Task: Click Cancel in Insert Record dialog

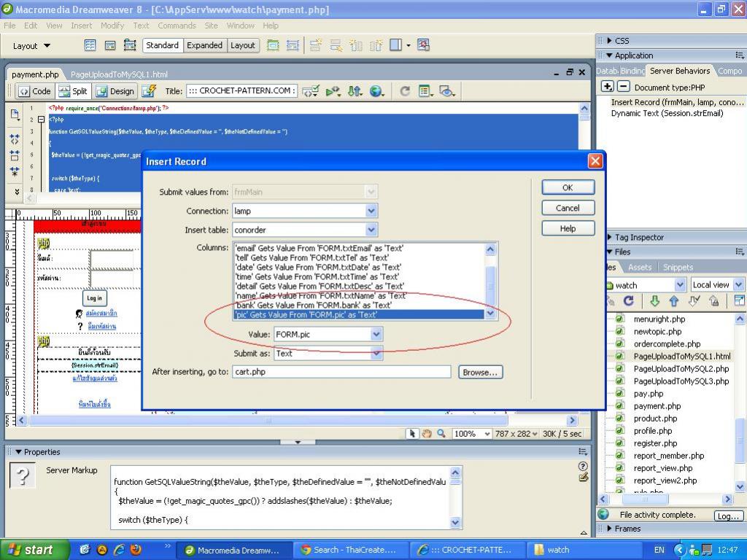Action: (568, 208)
